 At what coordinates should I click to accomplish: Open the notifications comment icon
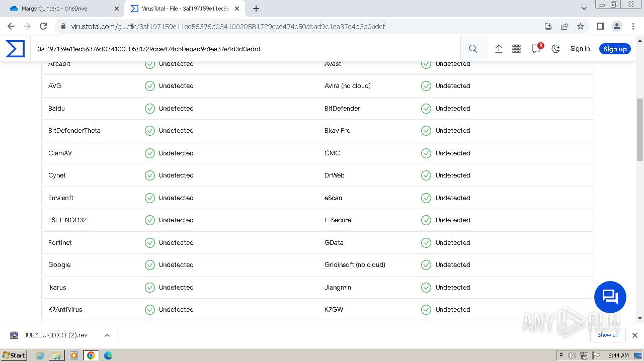point(536,49)
